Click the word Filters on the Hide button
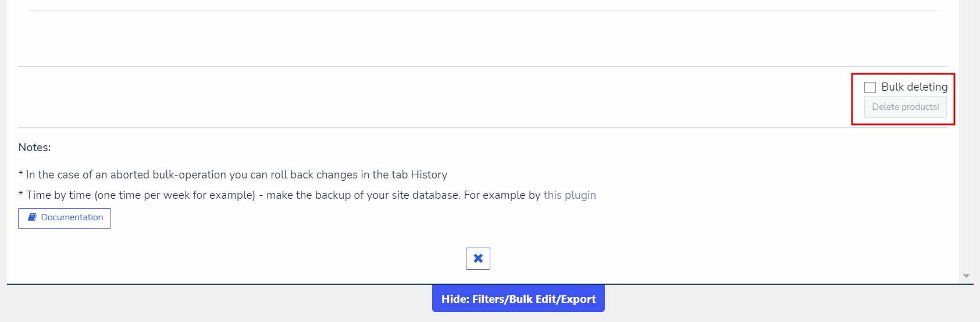980x322 pixels. [489, 299]
